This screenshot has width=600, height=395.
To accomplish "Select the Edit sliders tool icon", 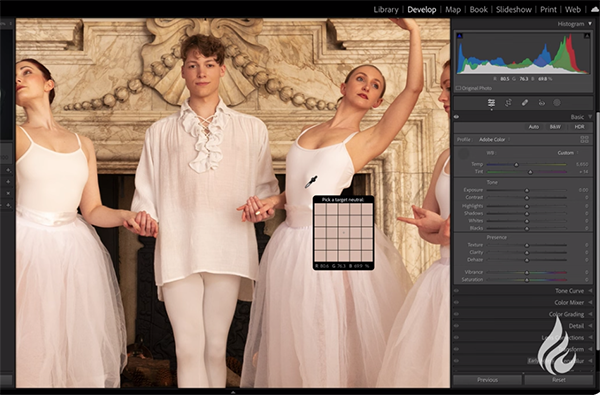I will point(491,103).
